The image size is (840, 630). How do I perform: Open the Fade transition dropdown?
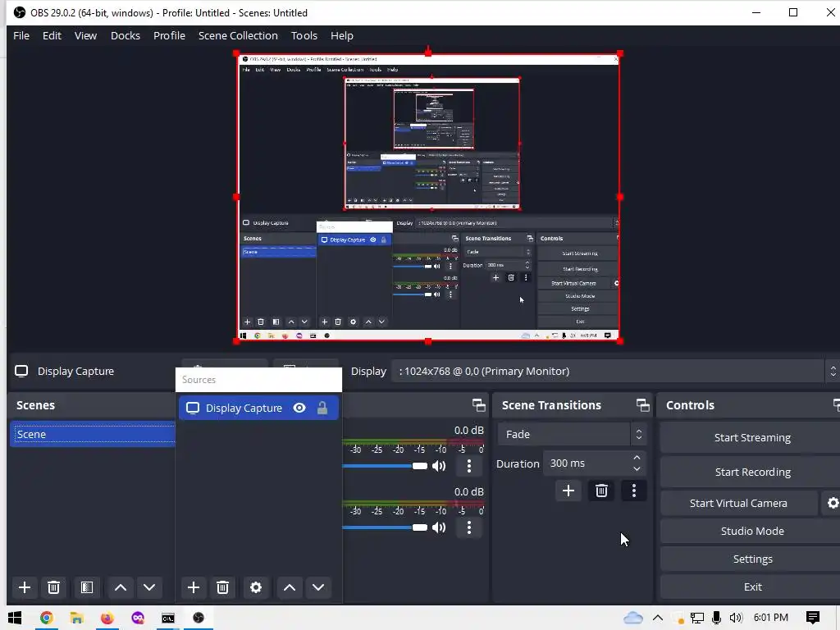572,435
